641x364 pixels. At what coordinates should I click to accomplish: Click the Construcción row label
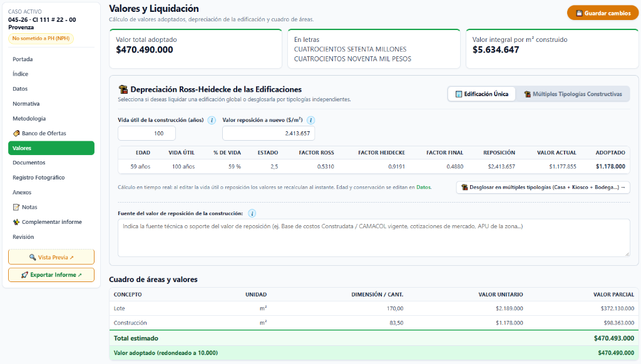coord(130,323)
